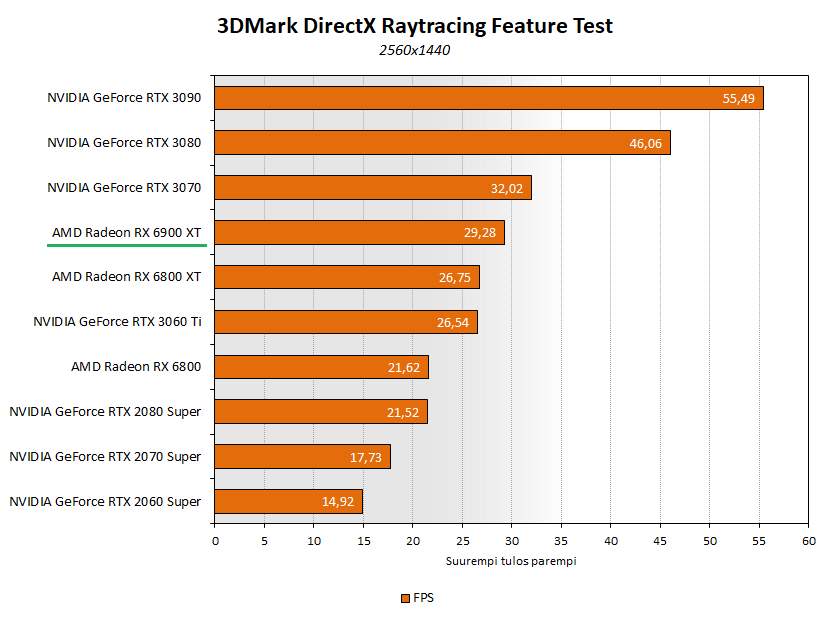This screenshot has width=830, height=620.
Task: Click the x-axis tick label '50'
Action: pos(710,541)
